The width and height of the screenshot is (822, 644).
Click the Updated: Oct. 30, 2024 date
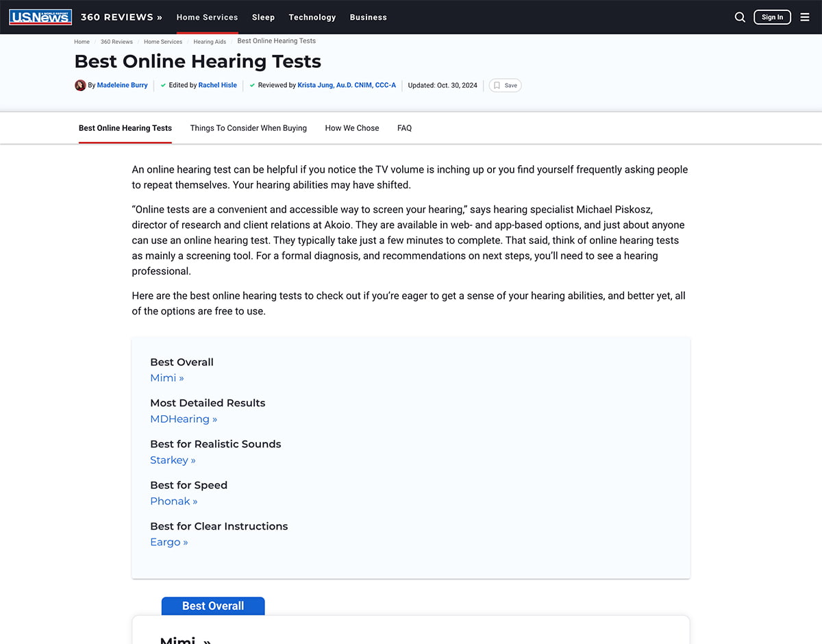click(443, 86)
